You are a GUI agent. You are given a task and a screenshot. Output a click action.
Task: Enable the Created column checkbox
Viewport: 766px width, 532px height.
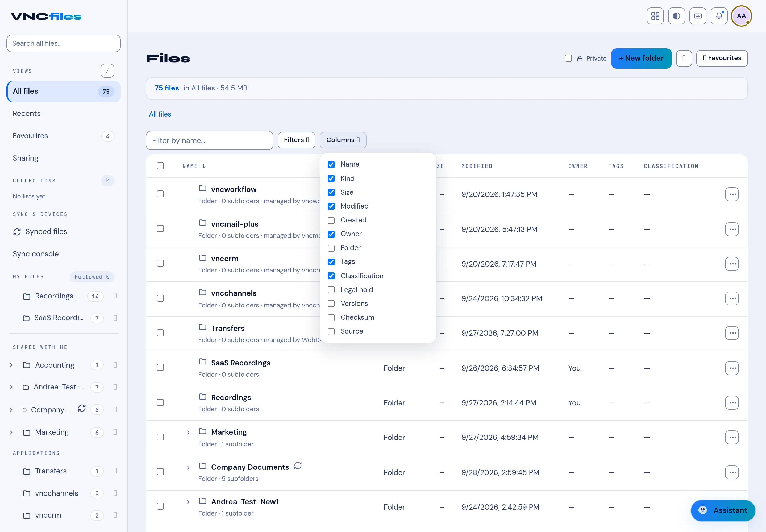(x=331, y=220)
